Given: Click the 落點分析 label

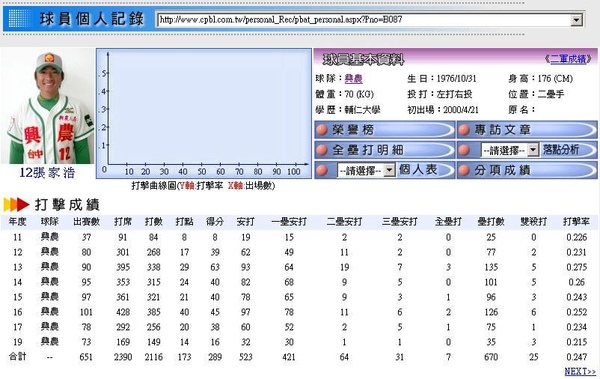Looking at the screenshot, I should (560, 150).
